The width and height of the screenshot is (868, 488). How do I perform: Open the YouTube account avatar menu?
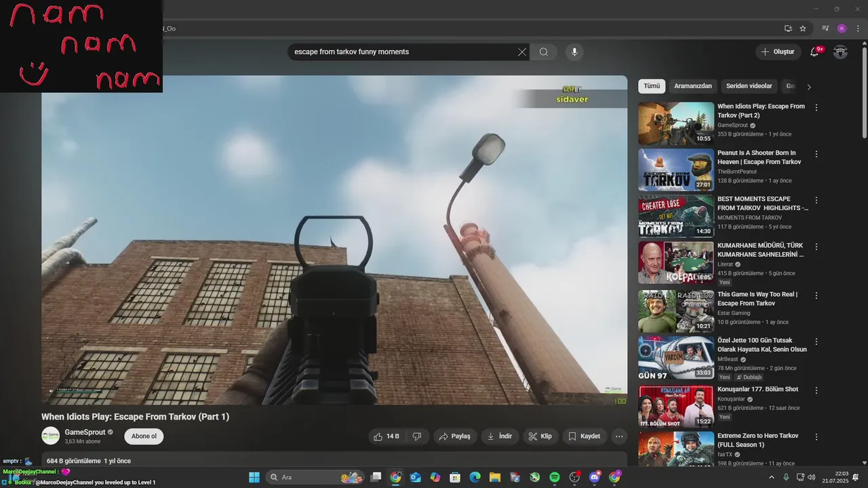click(841, 52)
